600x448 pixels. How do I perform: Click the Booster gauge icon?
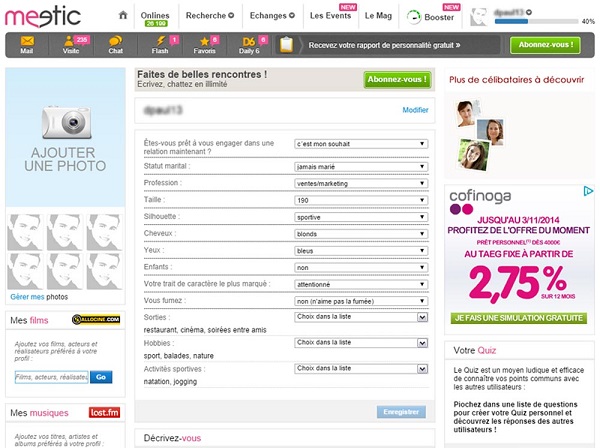click(414, 17)
